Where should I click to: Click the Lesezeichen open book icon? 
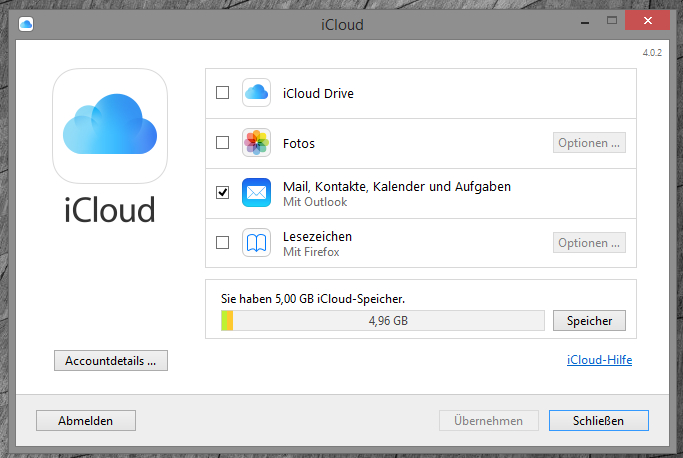(256, 242)
